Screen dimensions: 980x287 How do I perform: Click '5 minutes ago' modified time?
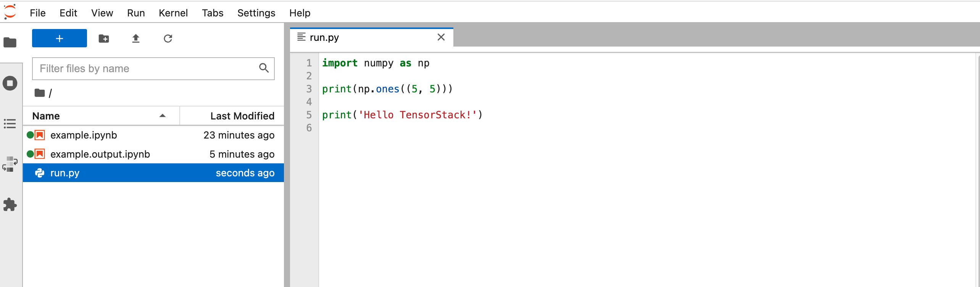[242, 154]
